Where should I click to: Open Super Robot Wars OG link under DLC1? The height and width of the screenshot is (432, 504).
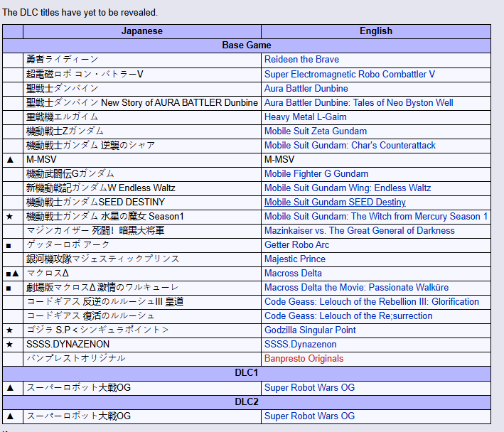click(309, 388)
